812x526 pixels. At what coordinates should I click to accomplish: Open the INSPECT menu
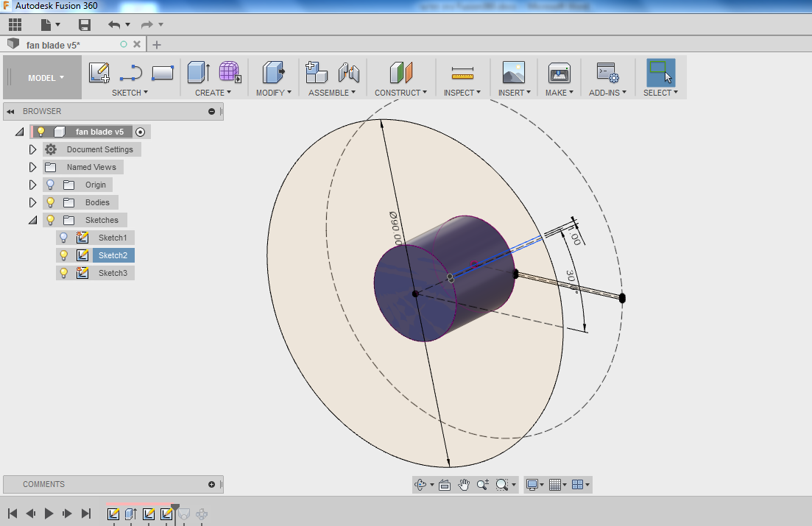462,93
